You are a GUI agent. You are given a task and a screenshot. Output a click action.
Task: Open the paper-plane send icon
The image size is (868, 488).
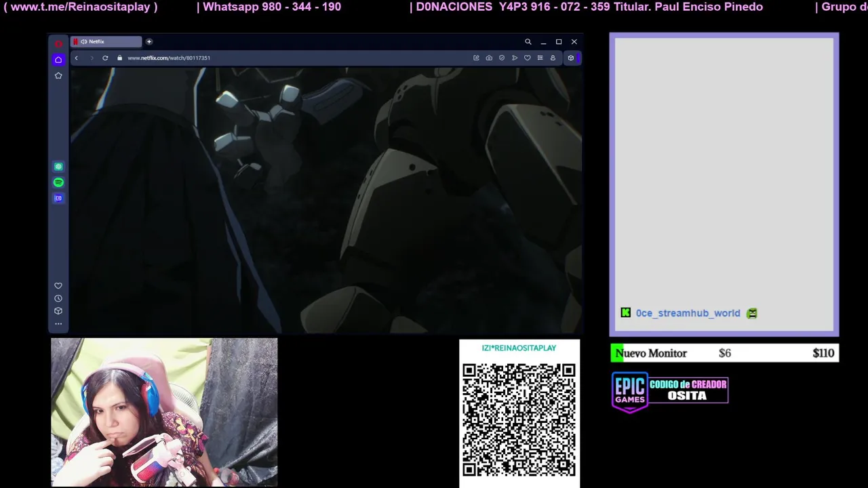pyautogui.click(x=515, y=58)
